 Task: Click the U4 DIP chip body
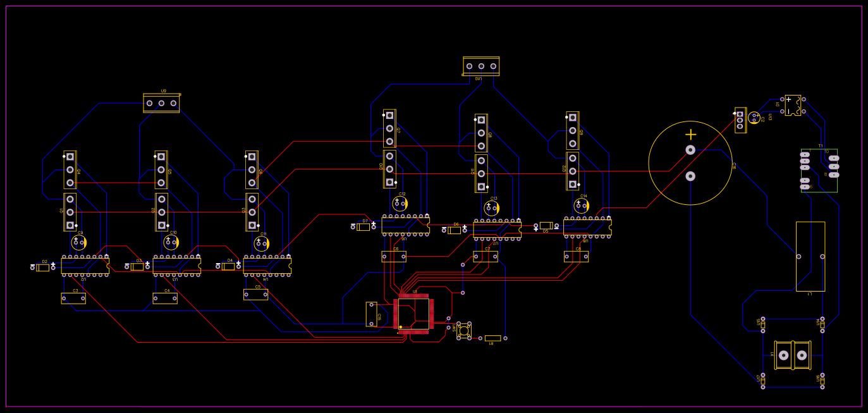pyautogui.click(x=267, y=266)
